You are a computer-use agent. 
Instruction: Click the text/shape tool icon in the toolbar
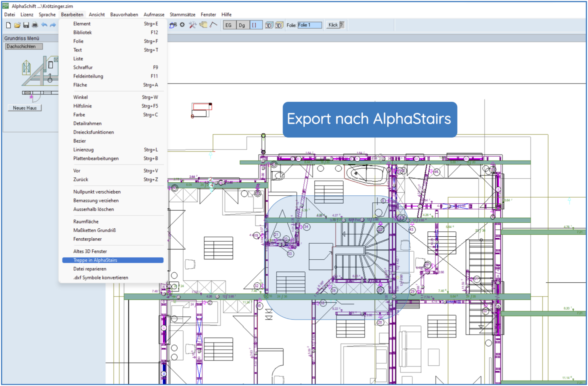pos(173,25)
